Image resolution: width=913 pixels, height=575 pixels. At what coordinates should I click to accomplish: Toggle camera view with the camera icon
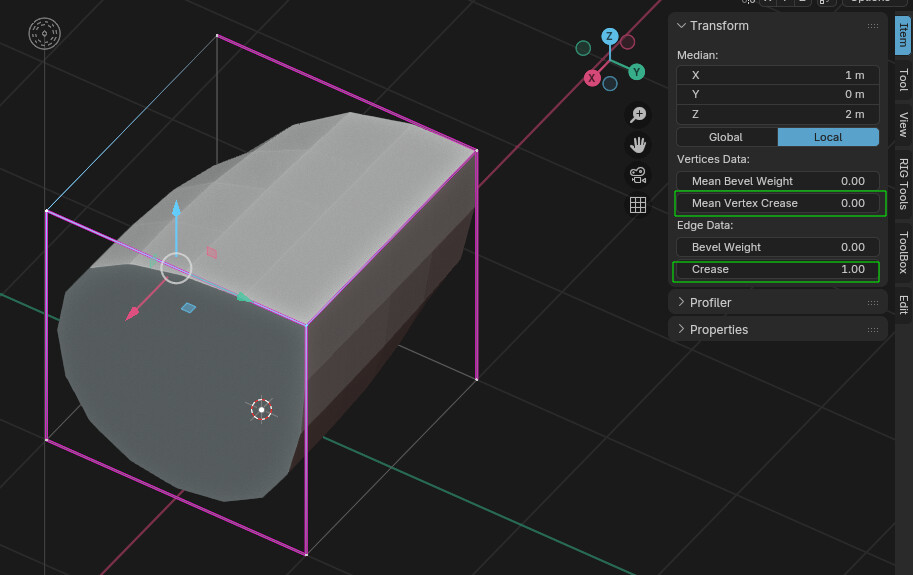click(x=638, y=175)
